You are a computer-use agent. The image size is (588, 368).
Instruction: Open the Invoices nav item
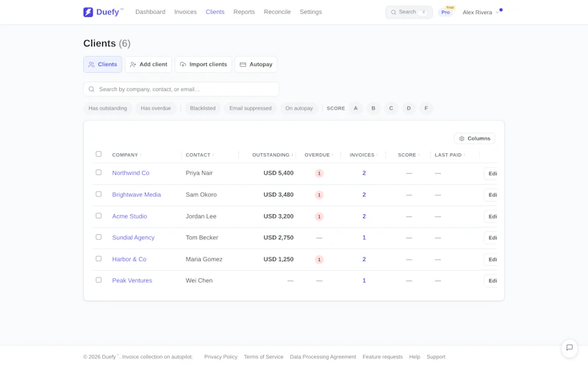[x=185, y=12]
